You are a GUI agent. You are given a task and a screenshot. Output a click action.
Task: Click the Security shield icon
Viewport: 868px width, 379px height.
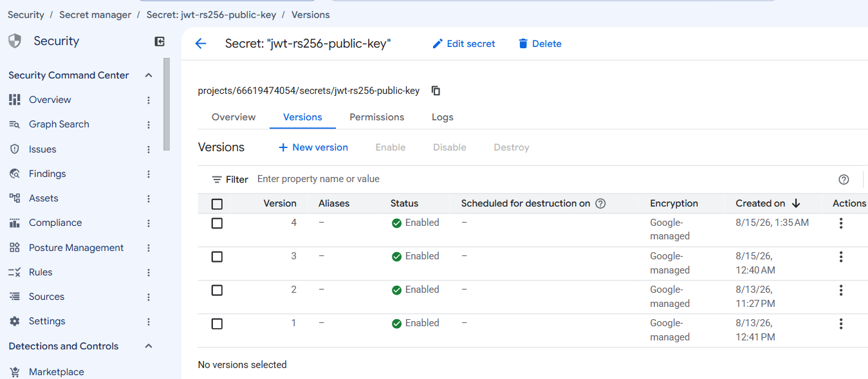tap(15, 41)
